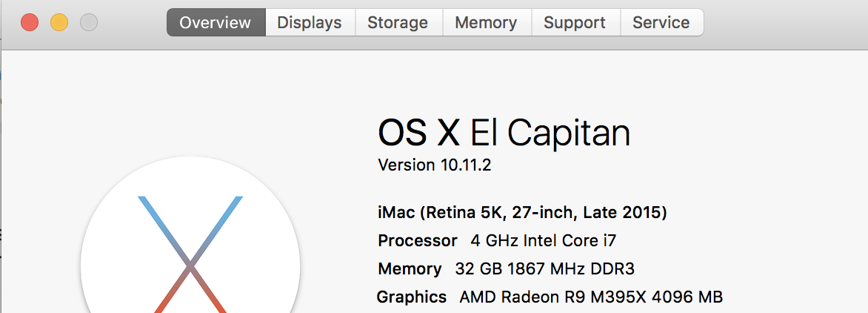Click the bold "OS X" heading text

[x=418, y=134]
